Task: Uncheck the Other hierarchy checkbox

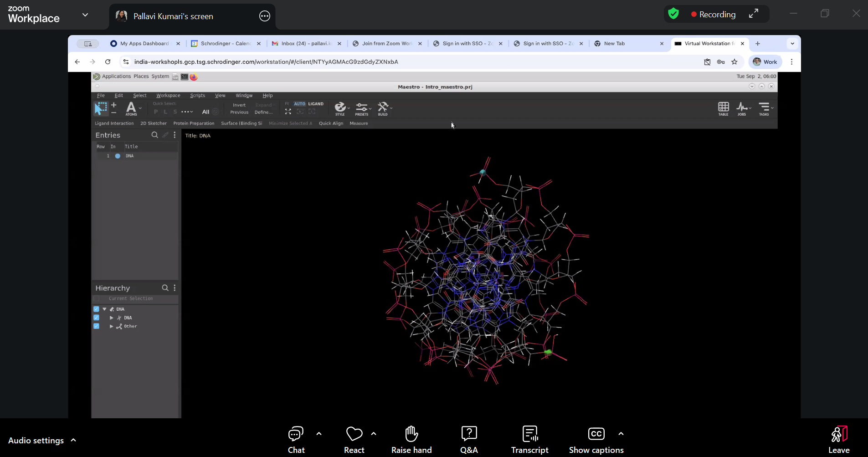Action: click(96, 326)
